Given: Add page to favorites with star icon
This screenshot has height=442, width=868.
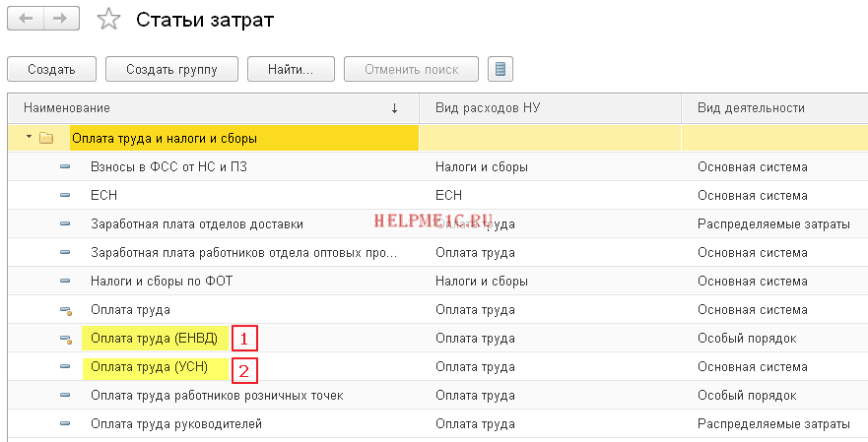Looking at the screenshot, I should coord(110,20).
